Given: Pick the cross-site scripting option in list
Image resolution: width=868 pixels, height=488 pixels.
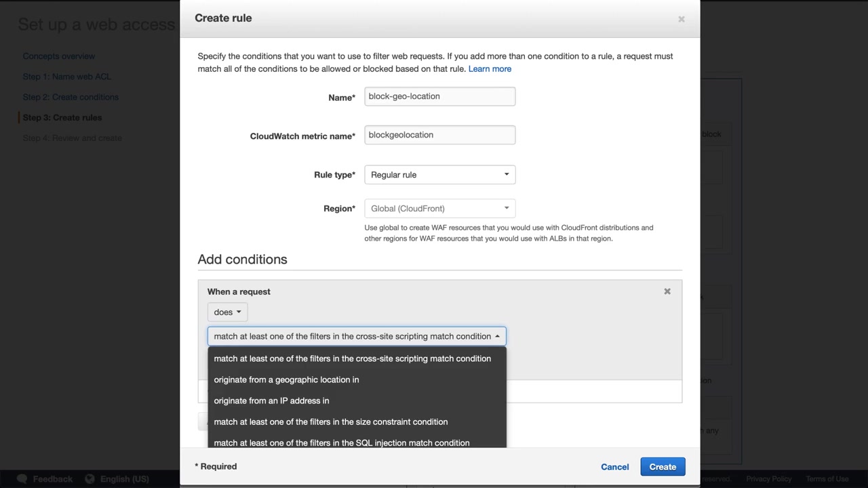Looking at the screenshot, I should 352,359.
